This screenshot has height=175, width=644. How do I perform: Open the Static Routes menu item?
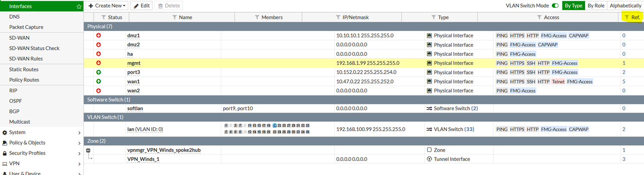point(24,69)
